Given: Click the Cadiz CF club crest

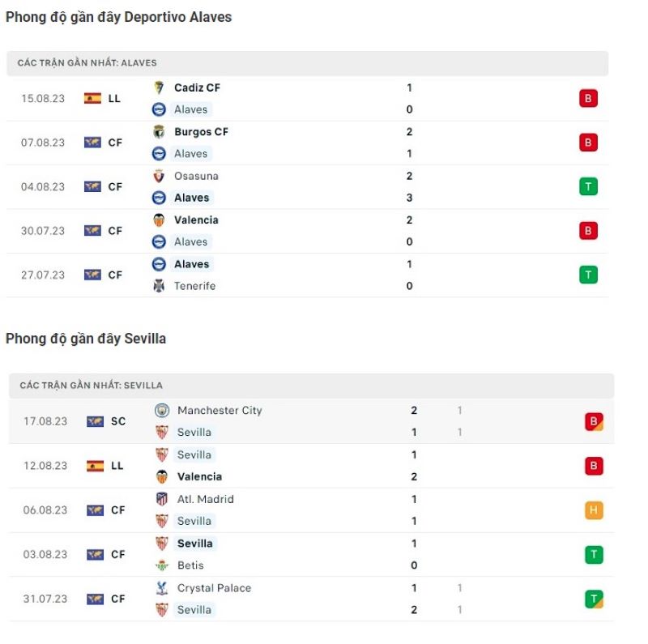Looking at the screenshot, I should coord(160,87).
